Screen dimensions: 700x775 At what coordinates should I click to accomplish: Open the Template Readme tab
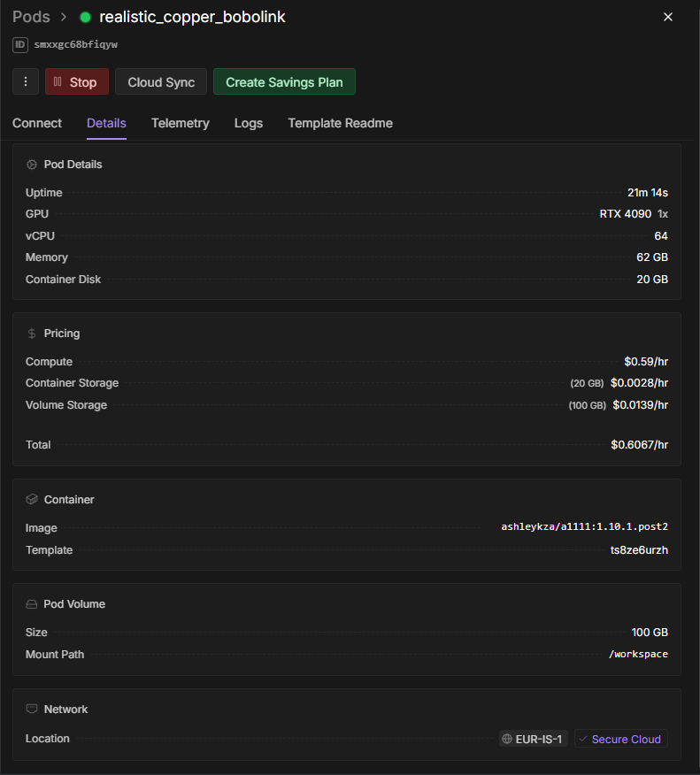coord(340,123)
